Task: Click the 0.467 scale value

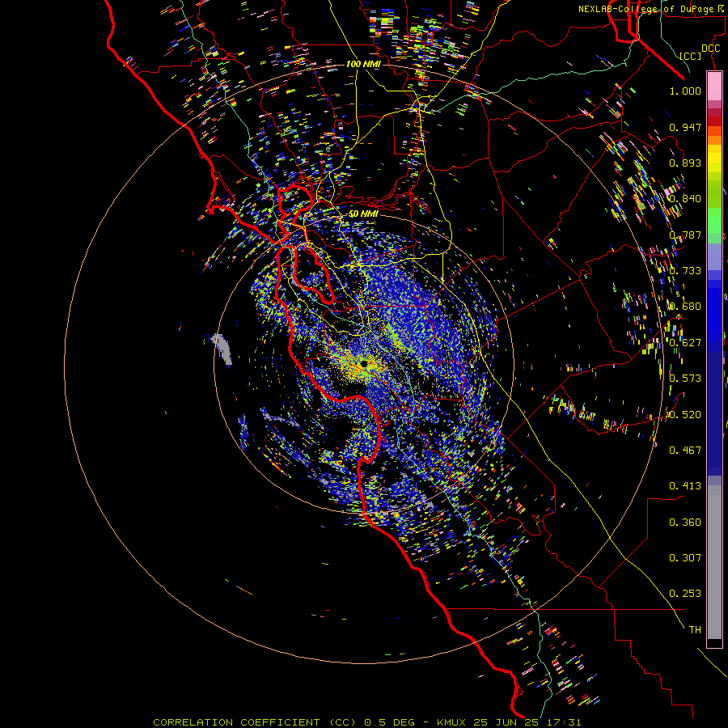Action: coord(685,451)
